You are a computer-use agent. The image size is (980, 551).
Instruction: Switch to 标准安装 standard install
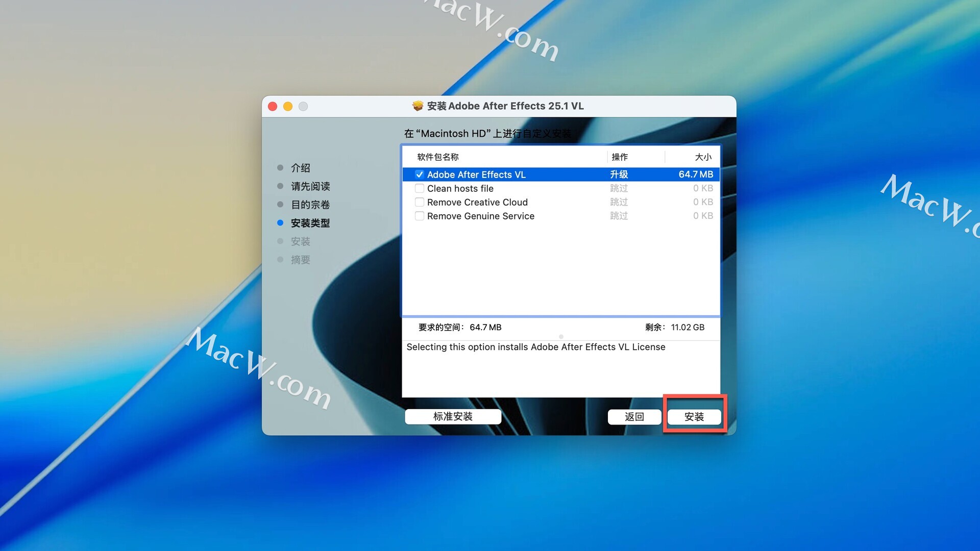click(x=453, y=416)
